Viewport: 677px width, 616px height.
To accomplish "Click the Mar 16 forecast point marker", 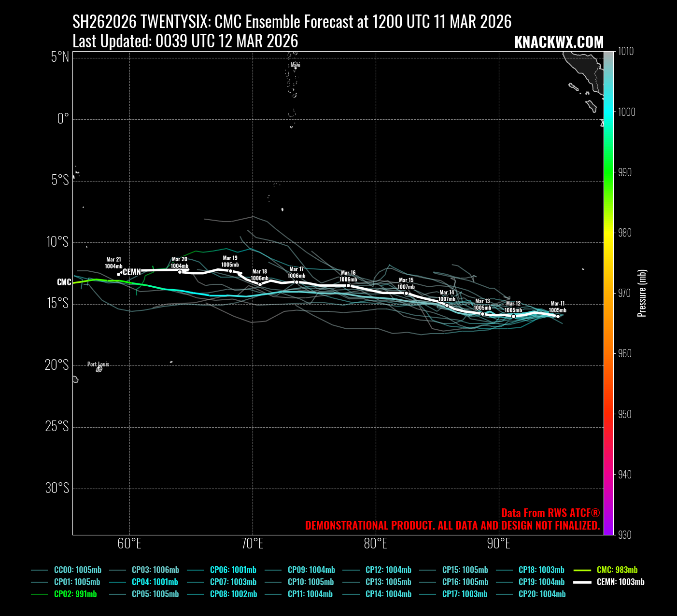I will tap(348, 285).
